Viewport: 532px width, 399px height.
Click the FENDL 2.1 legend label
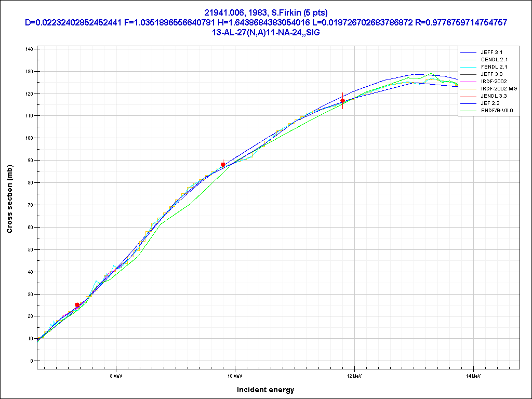coord(494,67)
